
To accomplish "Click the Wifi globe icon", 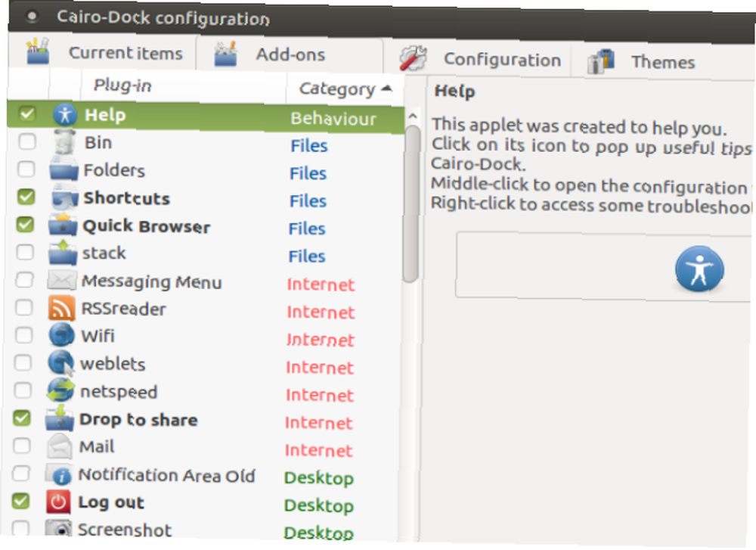I will (61, 335).
